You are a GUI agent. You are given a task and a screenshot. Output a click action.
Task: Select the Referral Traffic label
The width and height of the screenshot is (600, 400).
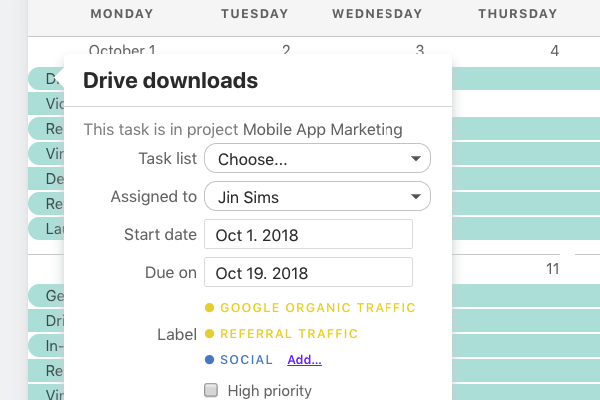click(289, 334)
